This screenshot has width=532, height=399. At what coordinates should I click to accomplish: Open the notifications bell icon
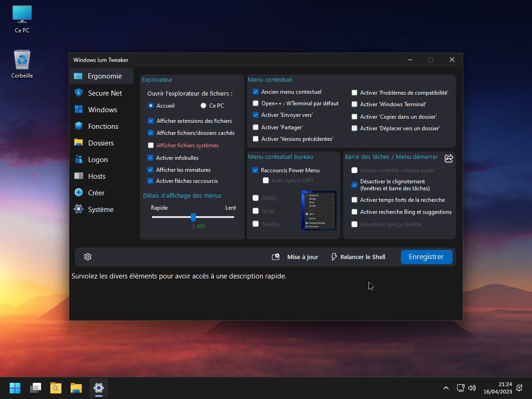519,388
